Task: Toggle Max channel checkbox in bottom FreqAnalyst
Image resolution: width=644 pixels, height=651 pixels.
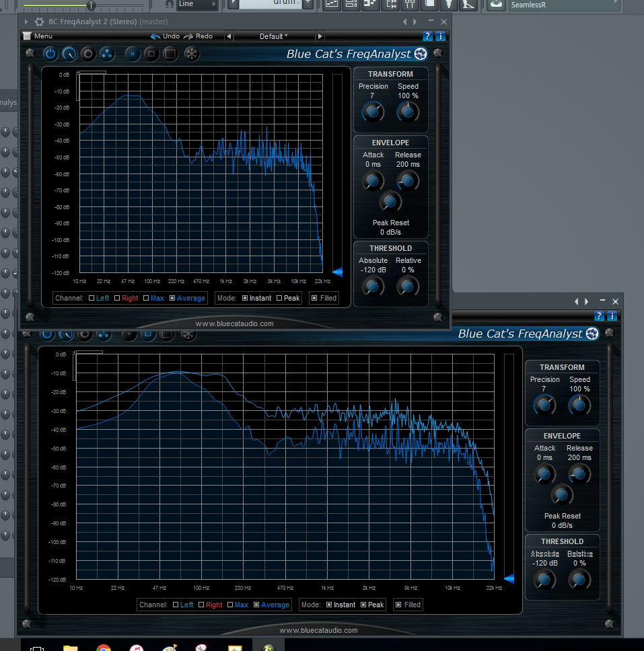Action: [x=229, y=605]
